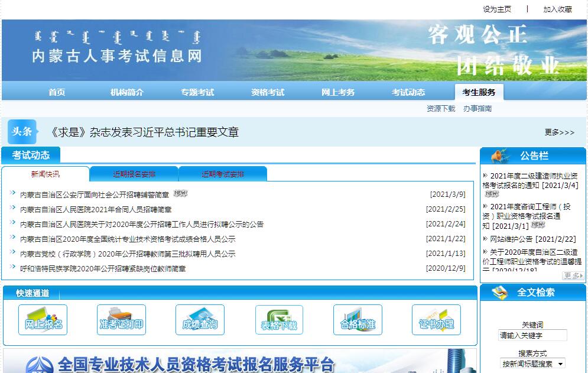This screenshot has height=373, width=588.
Task: Switch to the 近期考试安排 tab
Action: point(223,174)
